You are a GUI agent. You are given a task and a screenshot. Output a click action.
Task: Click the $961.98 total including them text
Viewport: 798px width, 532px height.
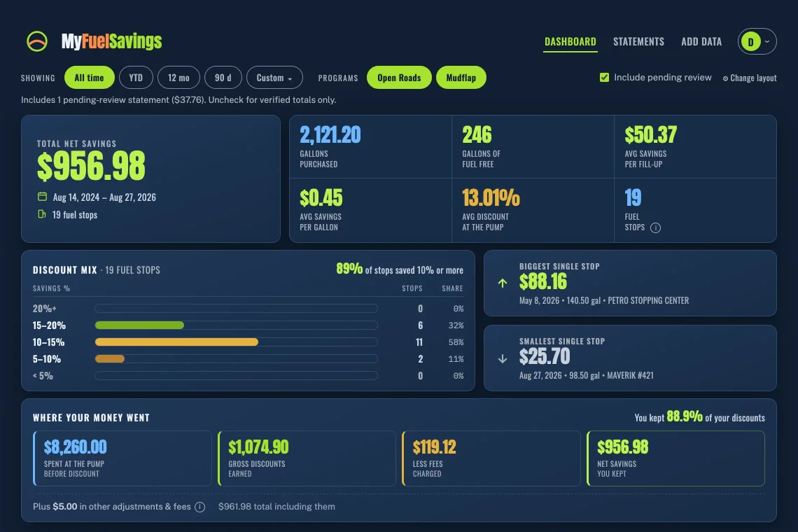click(276, 507)
